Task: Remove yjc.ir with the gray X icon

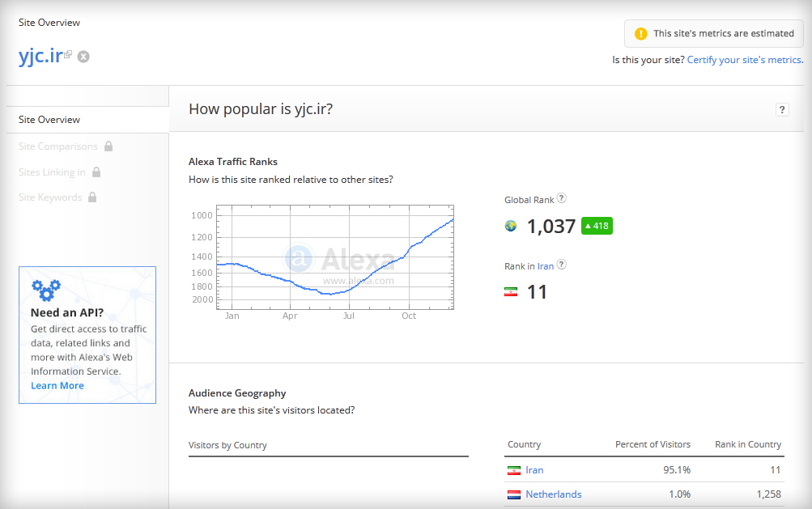Action: [x=83, y=57]
